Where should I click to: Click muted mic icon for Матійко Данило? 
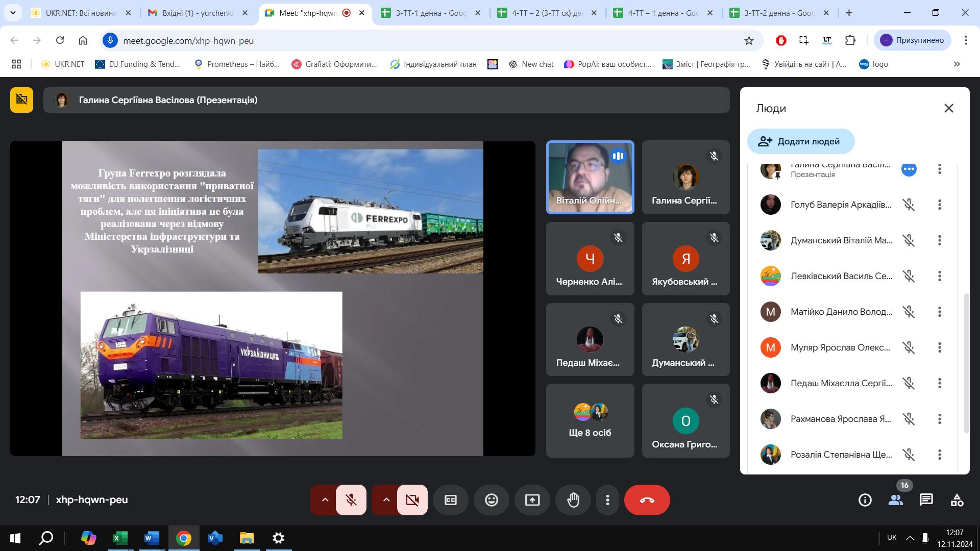tap(909, 312)
